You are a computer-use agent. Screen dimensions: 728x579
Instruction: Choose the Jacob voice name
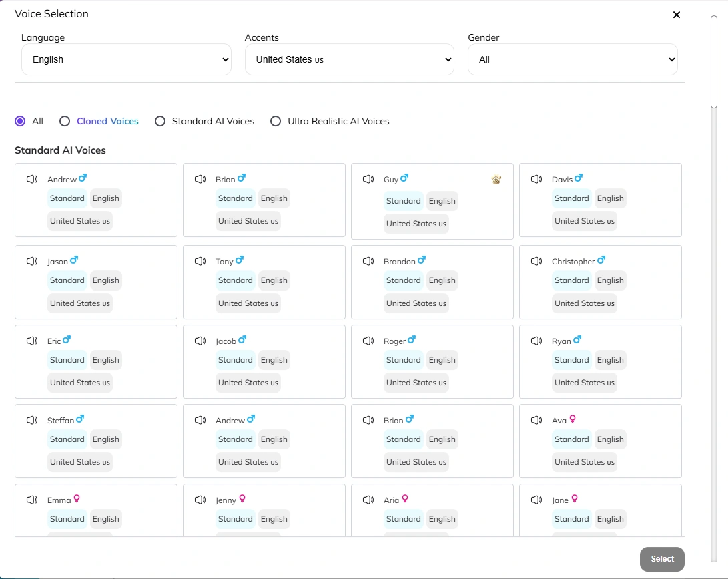coord(226,341)
